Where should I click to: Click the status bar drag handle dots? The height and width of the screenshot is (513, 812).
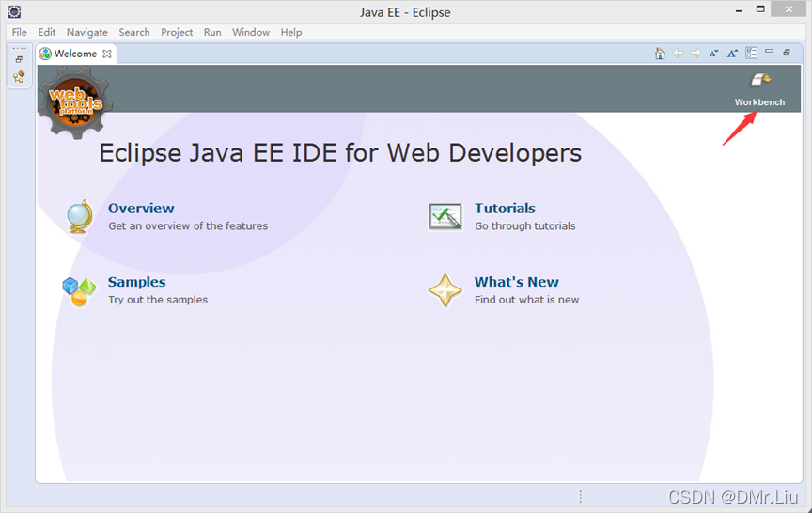581,496
